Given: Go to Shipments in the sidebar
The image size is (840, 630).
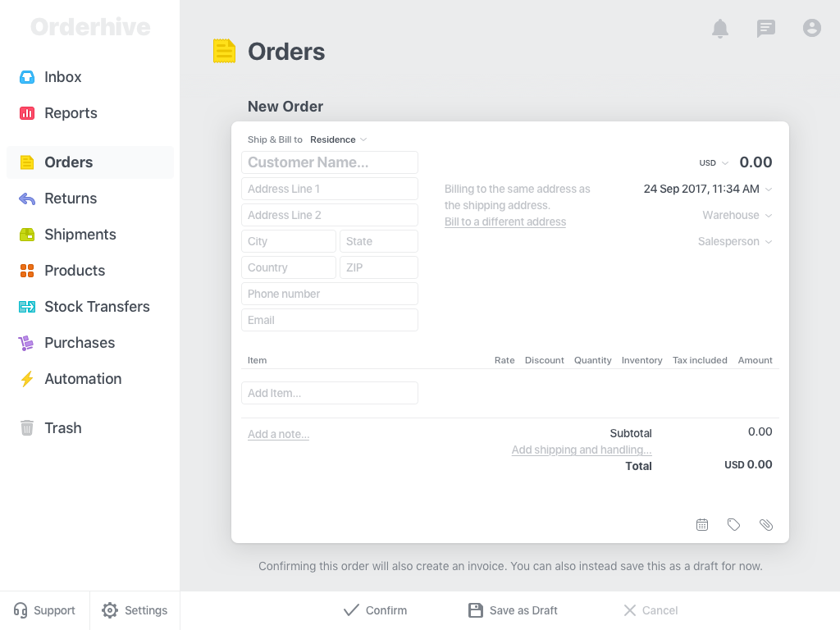Looking at the screenshot, I should tap(80, 235).
